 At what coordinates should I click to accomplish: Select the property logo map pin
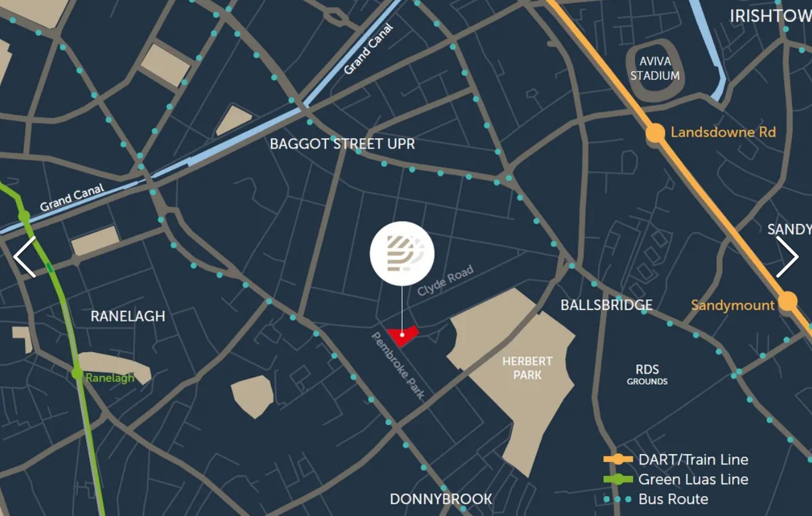click(402, 254)
